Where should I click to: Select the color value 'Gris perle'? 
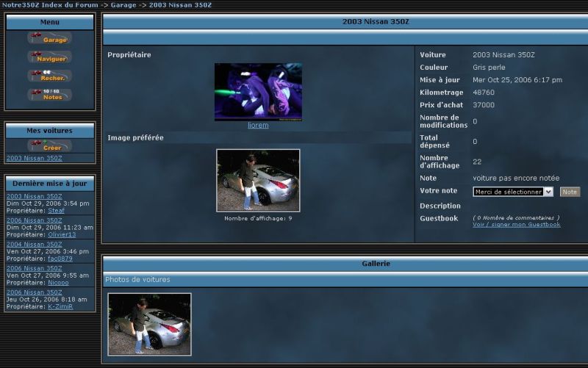click(489, 68)
